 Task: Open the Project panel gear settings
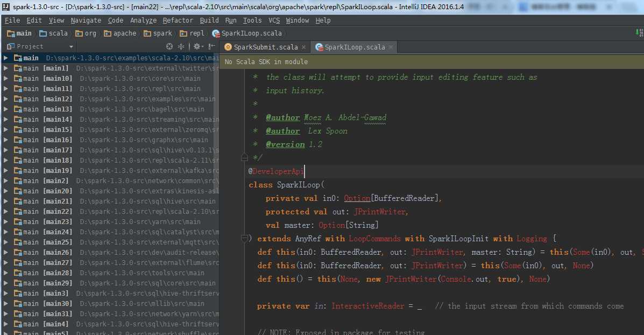point(197,46)
